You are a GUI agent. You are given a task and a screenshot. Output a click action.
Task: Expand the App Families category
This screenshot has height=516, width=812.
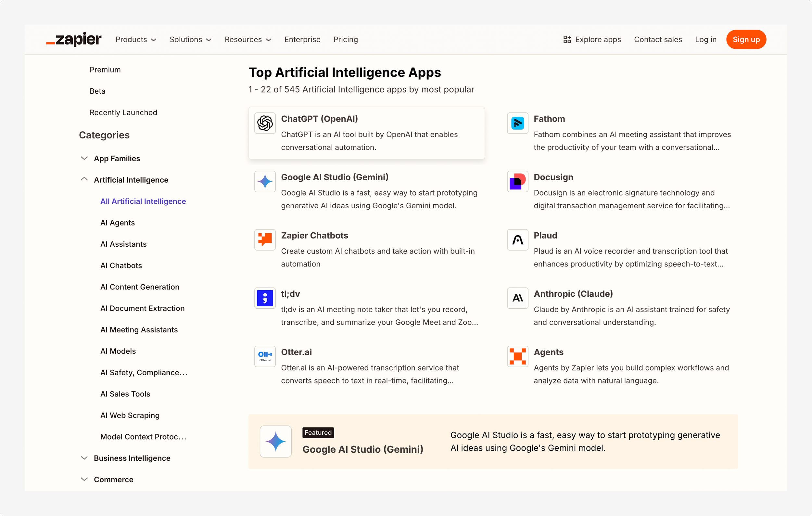tap(84, 159)
